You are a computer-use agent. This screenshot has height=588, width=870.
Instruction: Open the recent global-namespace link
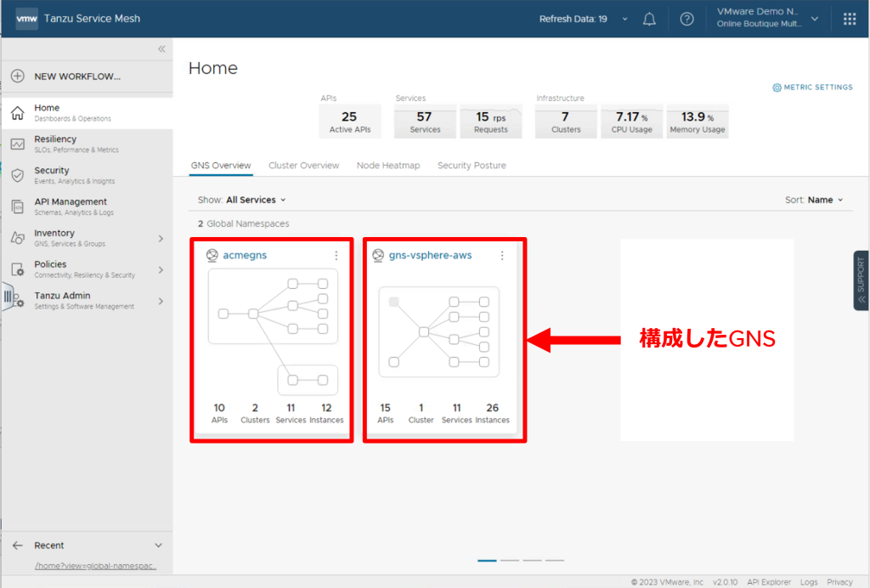[x=95, y=566]
